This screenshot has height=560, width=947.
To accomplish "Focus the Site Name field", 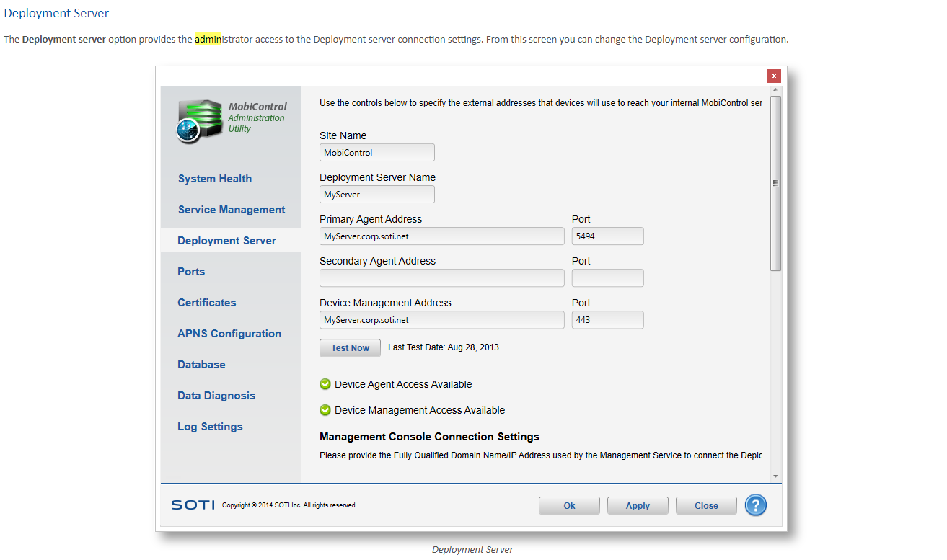I will tap(377, 152).
